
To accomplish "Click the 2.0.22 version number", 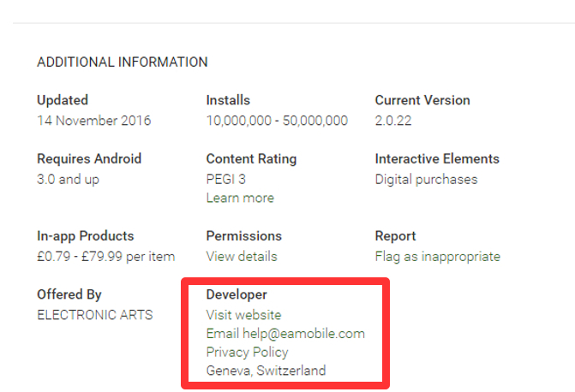I will [392, 121].
